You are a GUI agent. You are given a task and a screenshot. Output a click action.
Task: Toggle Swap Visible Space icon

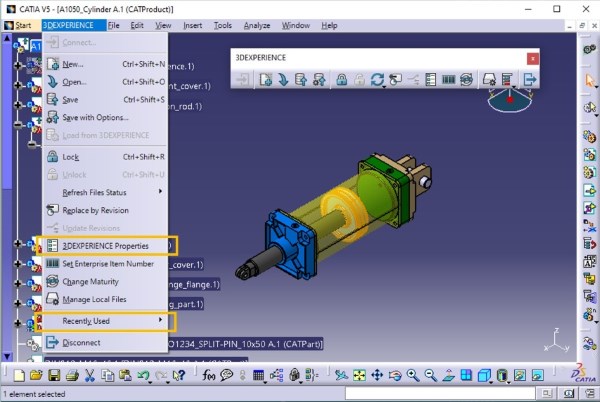[x=538, y=375]
